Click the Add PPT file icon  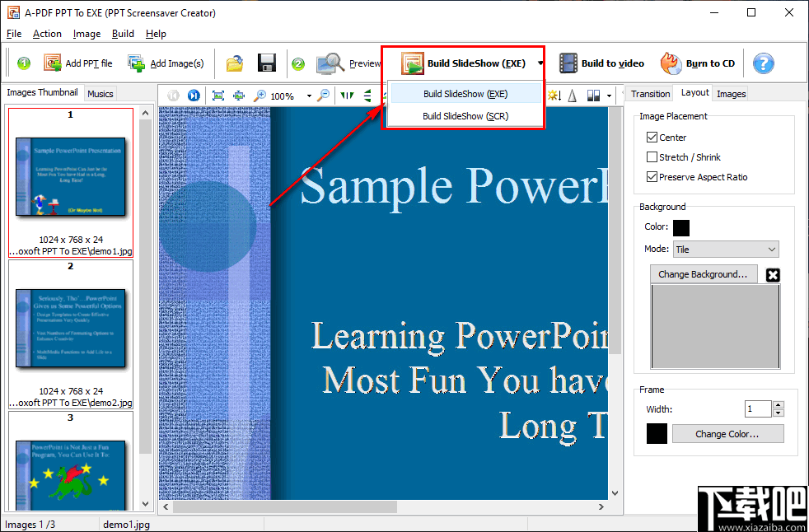(52, 63)
